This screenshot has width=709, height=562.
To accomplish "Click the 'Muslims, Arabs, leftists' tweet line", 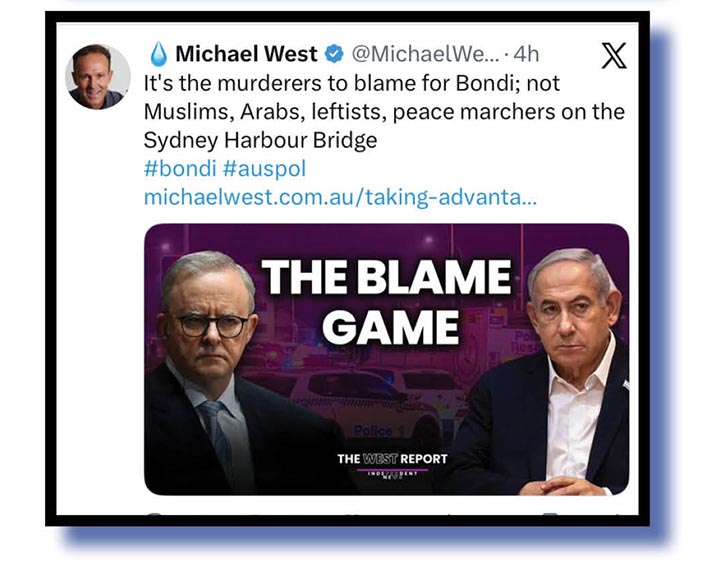I will [x=384, y=112].
